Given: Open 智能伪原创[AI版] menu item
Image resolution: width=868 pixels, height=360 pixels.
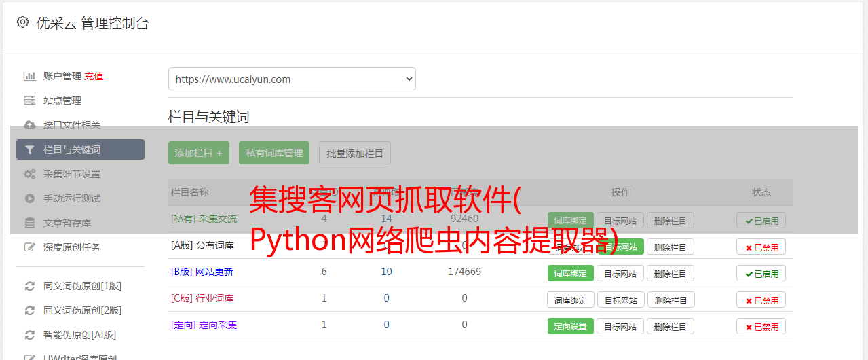Looking at the screenshot, I should (80, 335).
